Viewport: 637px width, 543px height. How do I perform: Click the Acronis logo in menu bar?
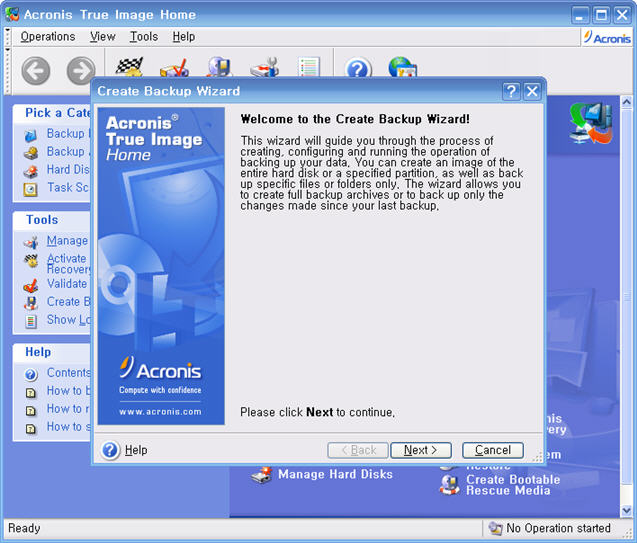[607, 38]
